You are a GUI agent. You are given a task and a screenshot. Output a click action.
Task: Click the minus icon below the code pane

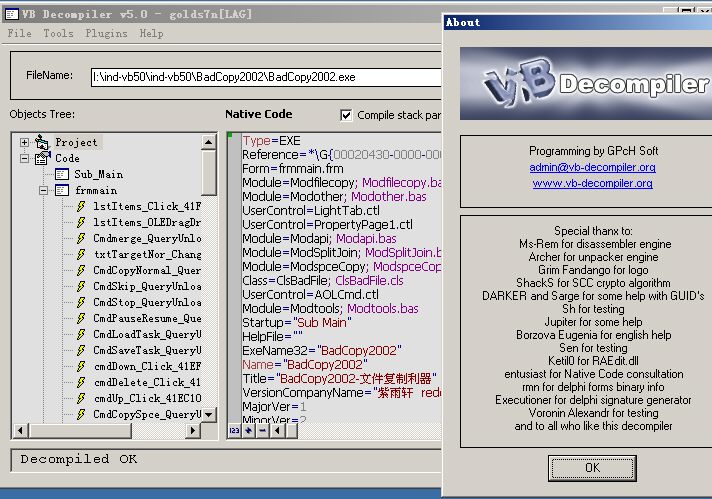click(263, 430)
